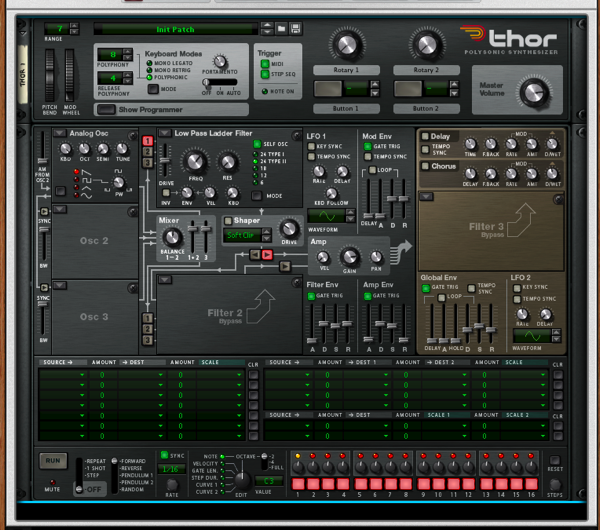Click the step 16 red button
The width and height of the screenshot is (600, 530).
(531, 484)
